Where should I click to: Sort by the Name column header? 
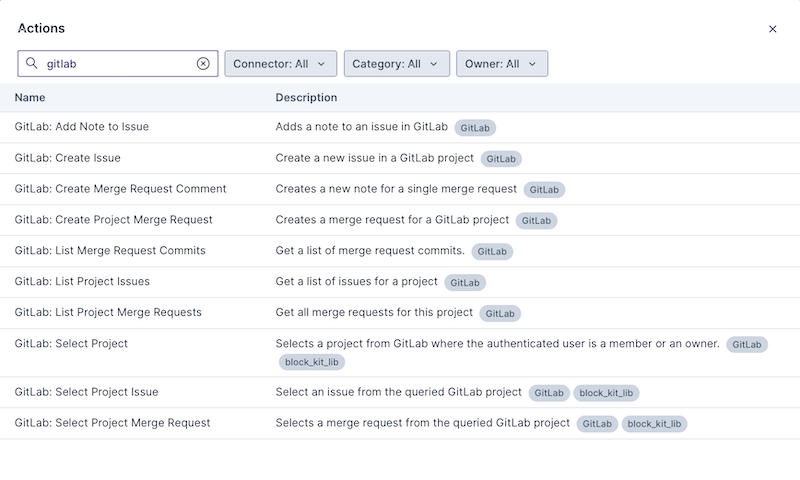click(x=30, y=98)
